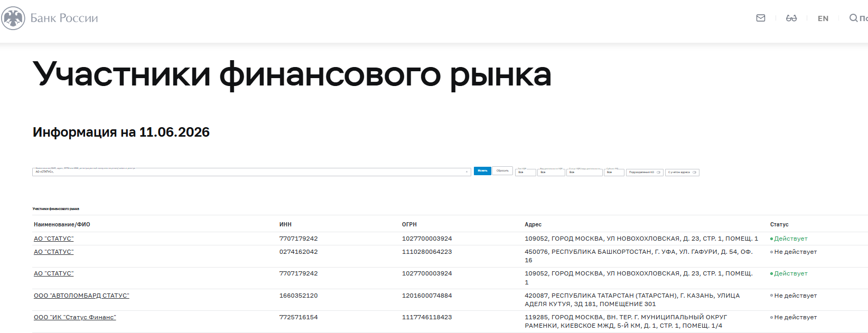Click the Информация на 11.06.2026 heading
The width and height of the screenshot is (868, 333).
[x=121, y=132]
